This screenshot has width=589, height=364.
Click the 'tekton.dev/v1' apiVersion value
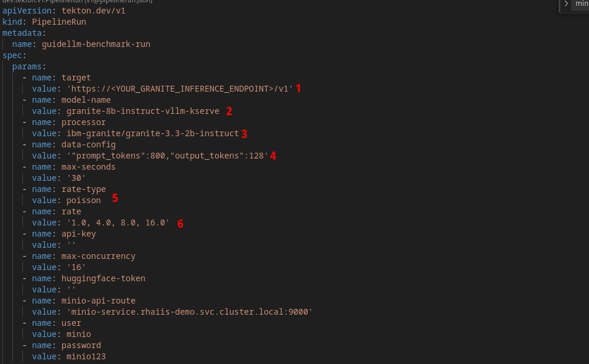(93, 11)
